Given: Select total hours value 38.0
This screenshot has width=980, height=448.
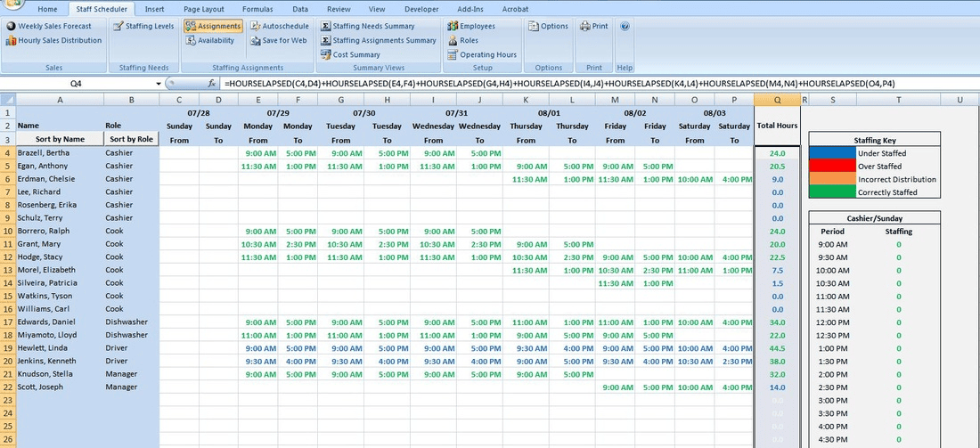Looking at the screenshot, I should point(777,361).
